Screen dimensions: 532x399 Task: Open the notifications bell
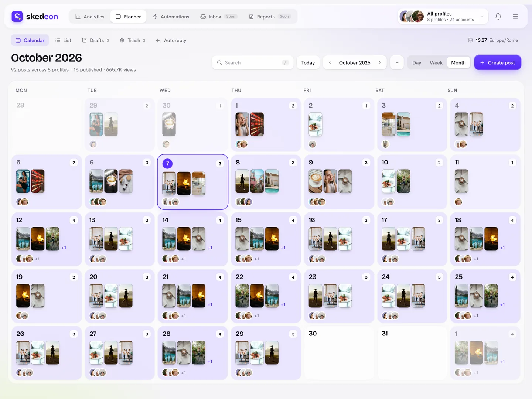coord(498,16)
